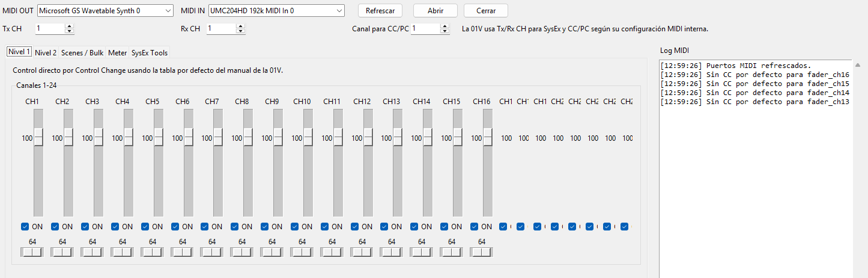Click the CH16 fader handle
The height and width of the screenshot is (278, 868).
(x=488, y=138)
